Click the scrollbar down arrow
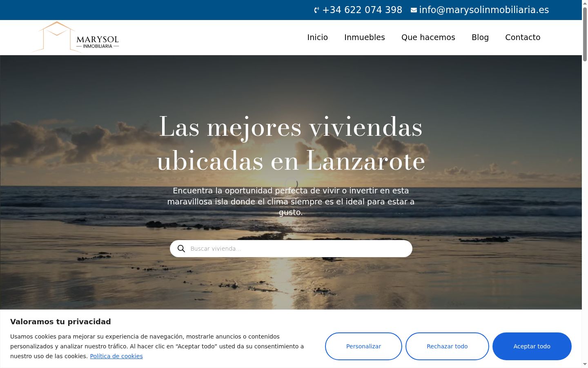Screen dimensions: 588x368 point(585,364)
